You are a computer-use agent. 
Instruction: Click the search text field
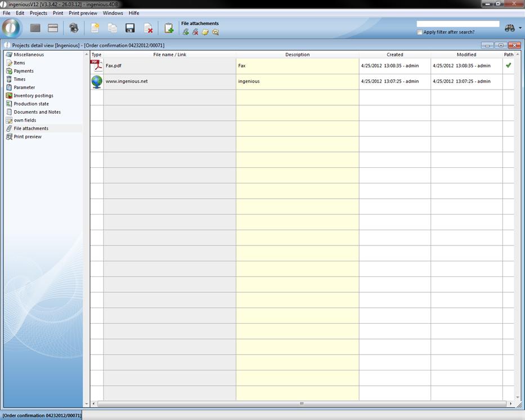457,24
